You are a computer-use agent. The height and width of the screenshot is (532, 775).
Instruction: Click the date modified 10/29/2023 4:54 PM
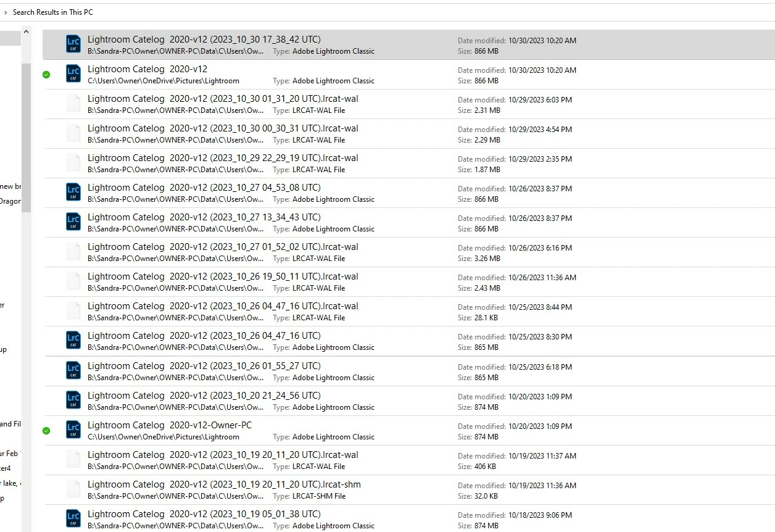540,130
